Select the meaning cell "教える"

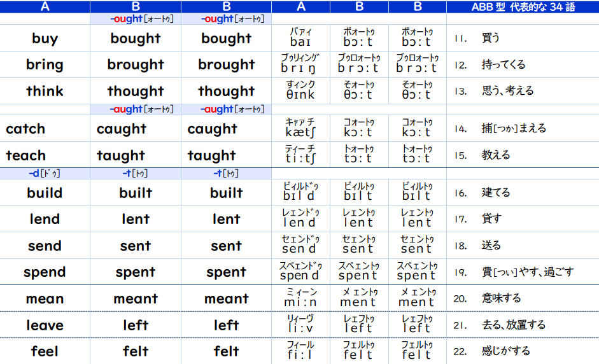tap(496, 155)
